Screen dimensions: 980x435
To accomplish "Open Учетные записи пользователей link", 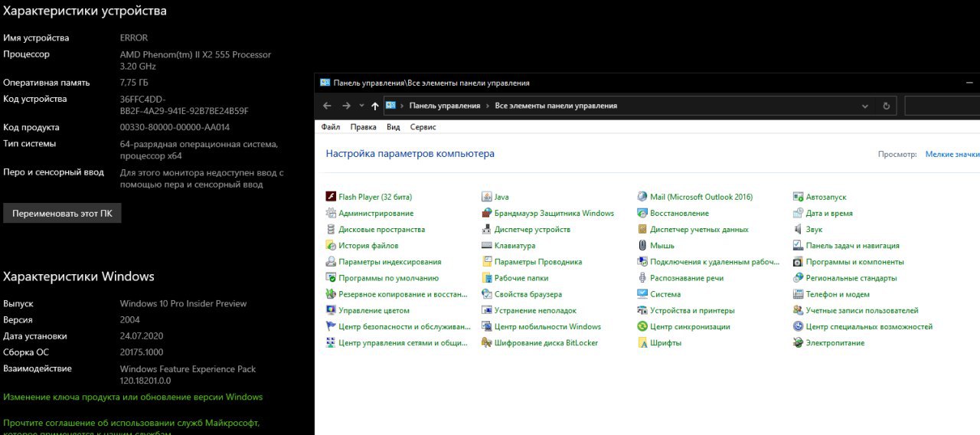I will coord(862,310).
